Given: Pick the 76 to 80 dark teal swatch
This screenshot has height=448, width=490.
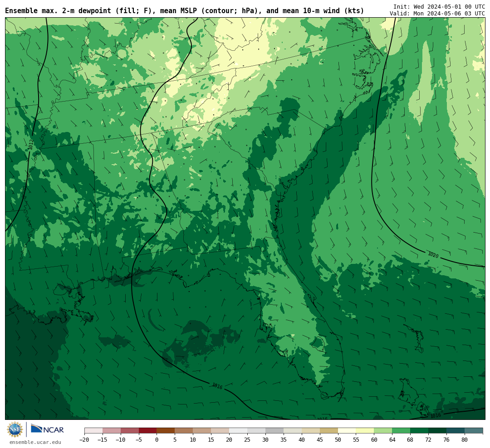Looking at the screenshot, I should (x=456, y=431).
